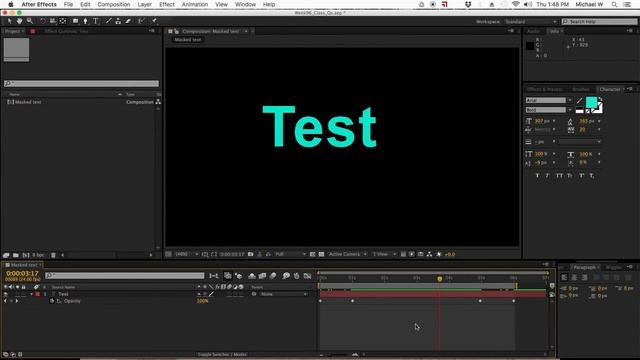Screen dimensions: 640x360
Task: Switch to the Audio tab
Action: [533, 31]
